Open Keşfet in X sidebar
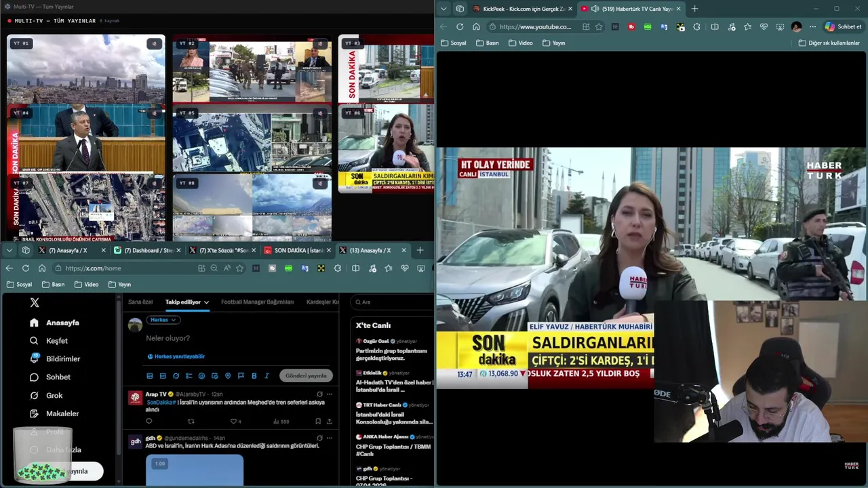This screenshot has height=488, width=868. click(x=49, y=341)
